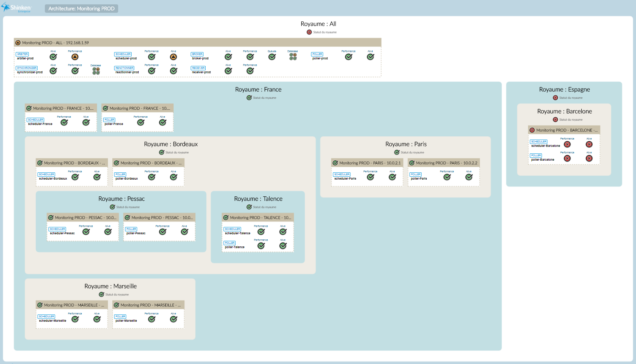Click poller-Barcelone Performance critical icon

click(567, 158)
